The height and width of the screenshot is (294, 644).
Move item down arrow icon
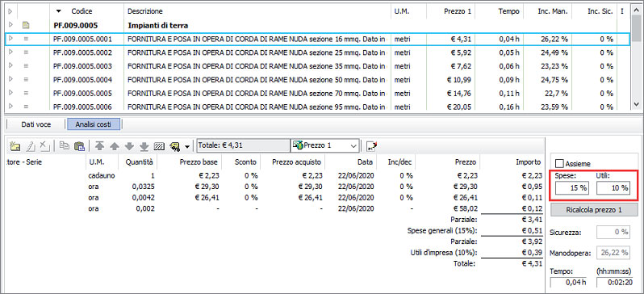129,145
